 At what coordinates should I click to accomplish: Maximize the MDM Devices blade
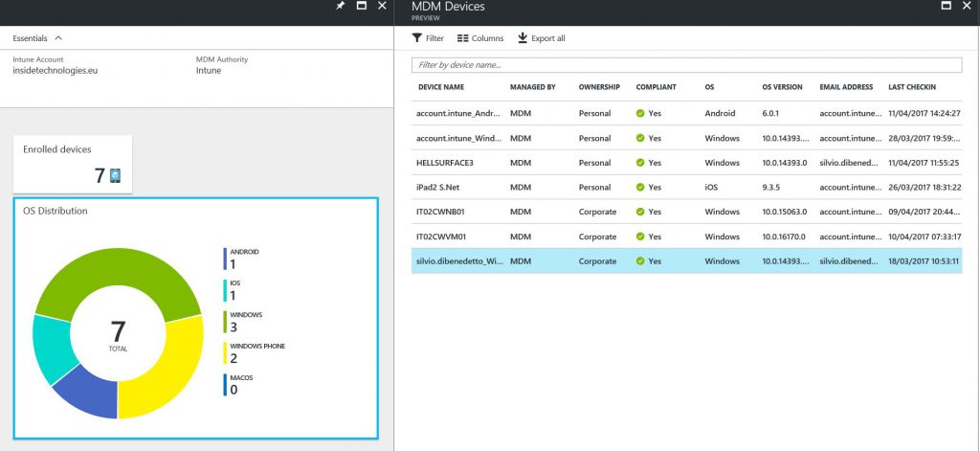947,6
